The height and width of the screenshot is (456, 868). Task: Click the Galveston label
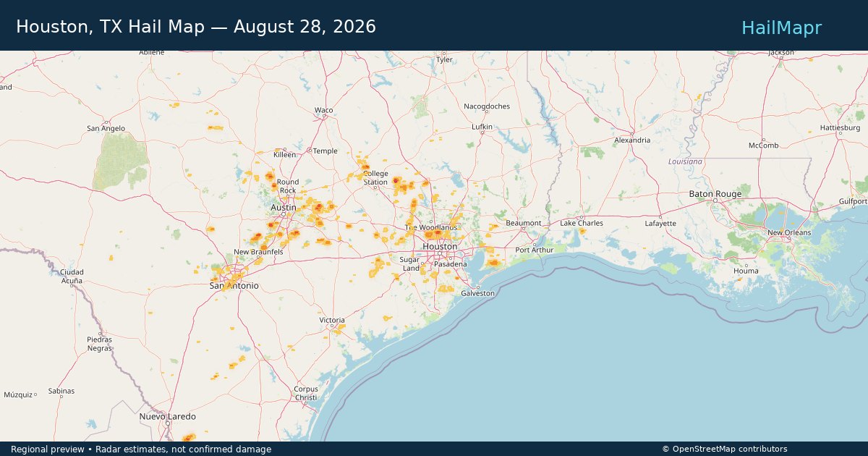tap(478, 293)
